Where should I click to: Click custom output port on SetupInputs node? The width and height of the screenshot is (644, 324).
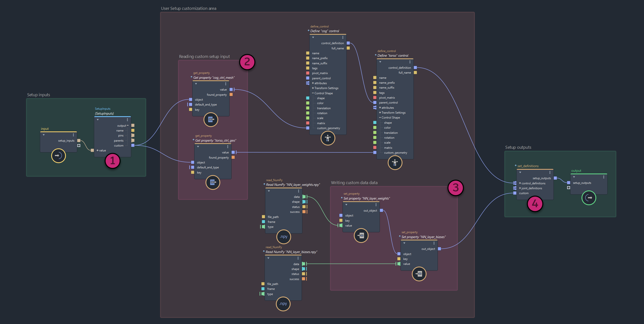coord(133,146)
